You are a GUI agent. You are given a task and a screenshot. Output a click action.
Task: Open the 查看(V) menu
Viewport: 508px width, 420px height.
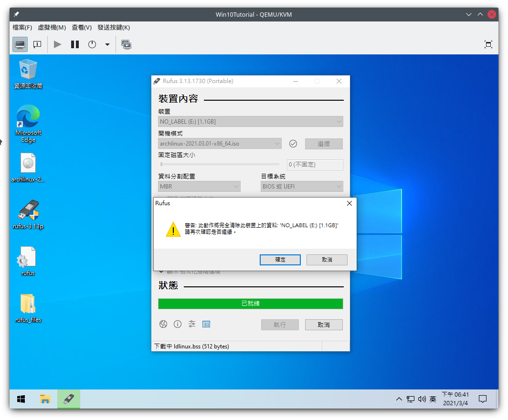coord(82,28)
